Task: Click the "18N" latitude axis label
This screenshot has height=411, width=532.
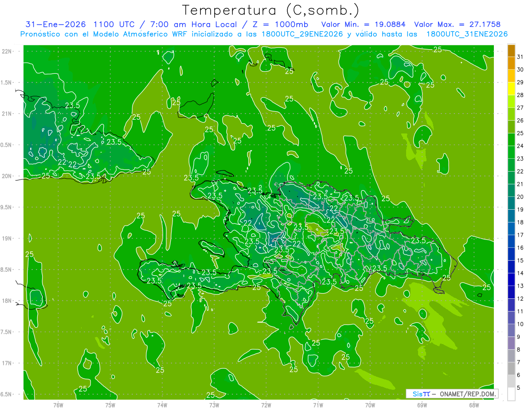Action: (x=6, y=301)
